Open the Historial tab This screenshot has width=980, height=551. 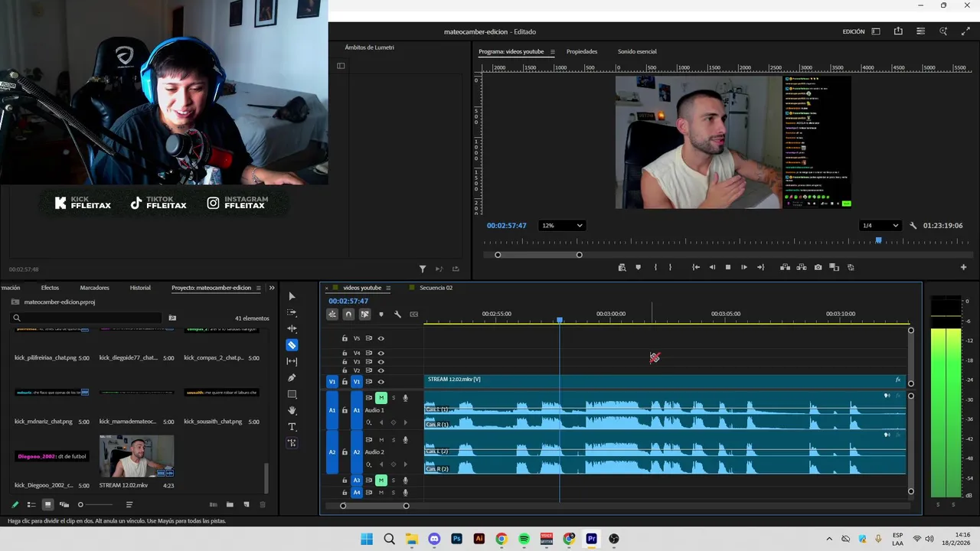click(140, 288)
